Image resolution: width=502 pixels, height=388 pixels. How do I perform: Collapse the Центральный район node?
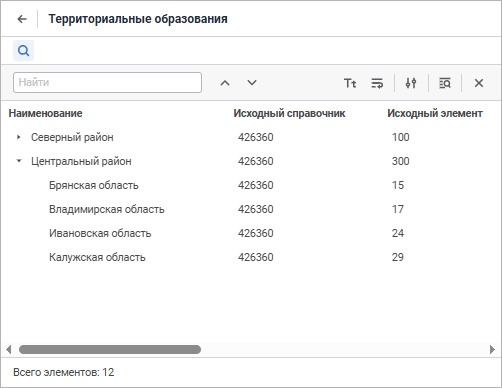[x=19, y=161]
